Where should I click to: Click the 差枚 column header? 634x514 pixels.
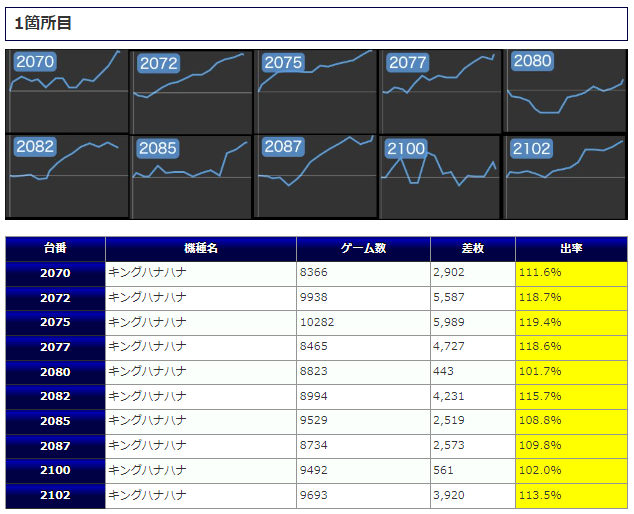tap(472, 249)
